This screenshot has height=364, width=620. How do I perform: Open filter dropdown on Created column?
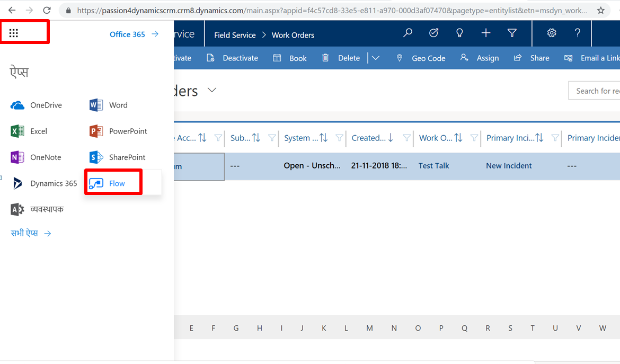point(406,138)
